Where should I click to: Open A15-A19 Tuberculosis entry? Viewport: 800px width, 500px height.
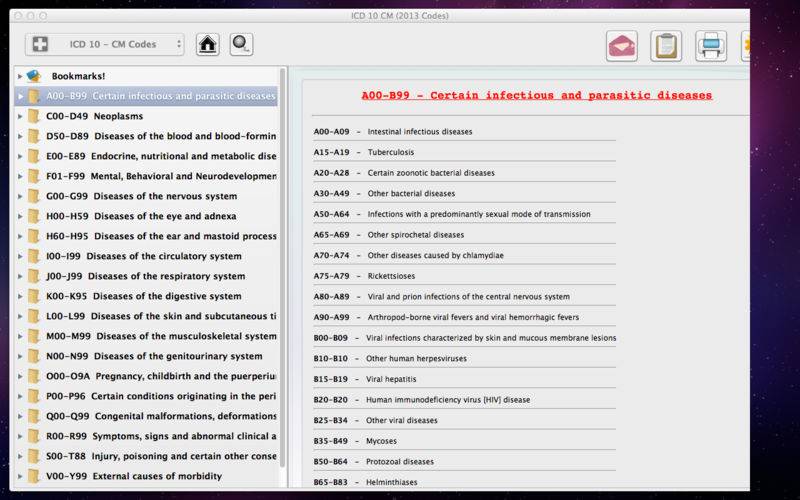coord(364,152)
